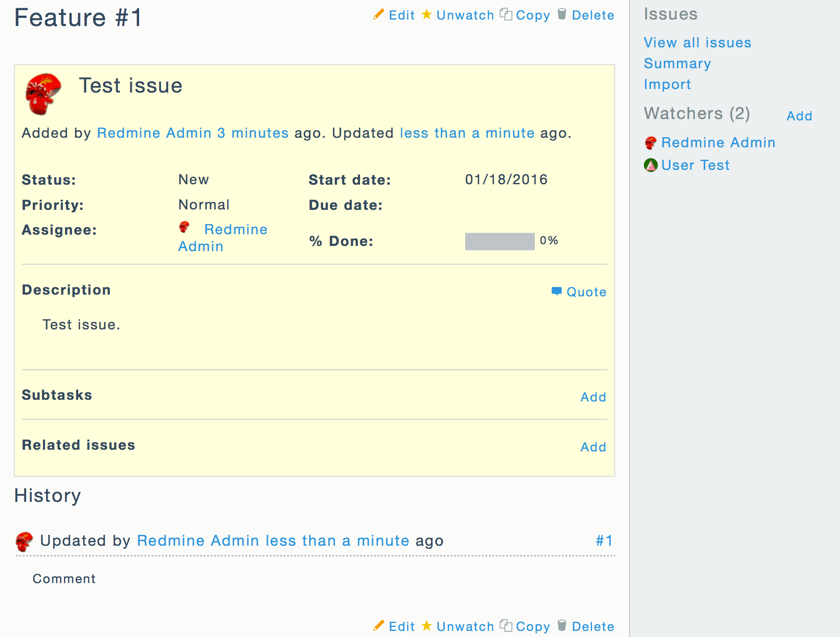
Task: Click the pencil Edit icon at top
Action: (x=379, y=15)
